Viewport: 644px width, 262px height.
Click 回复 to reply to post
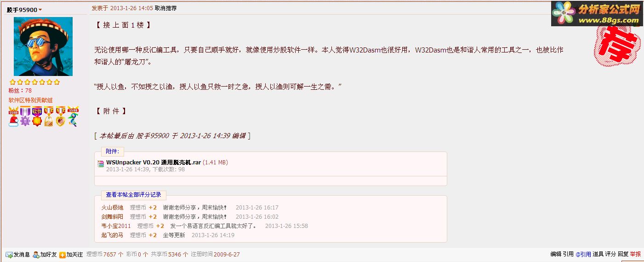pyautogui.click(x=623, y=254)
